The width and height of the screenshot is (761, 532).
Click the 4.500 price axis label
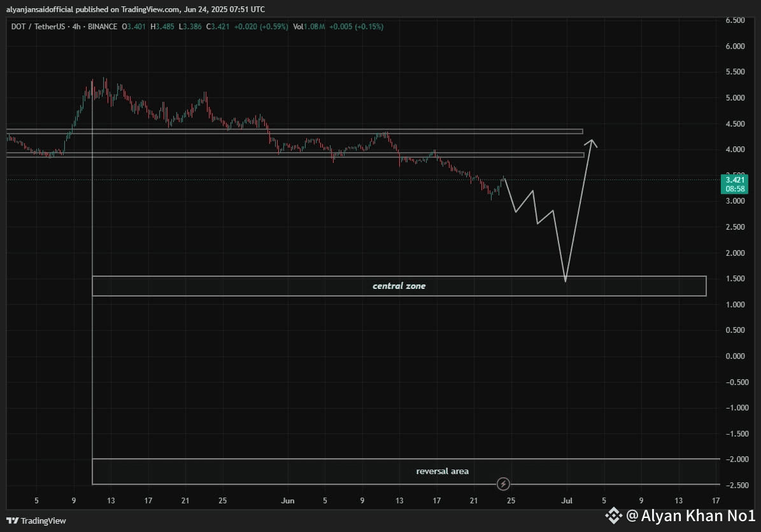736,123
